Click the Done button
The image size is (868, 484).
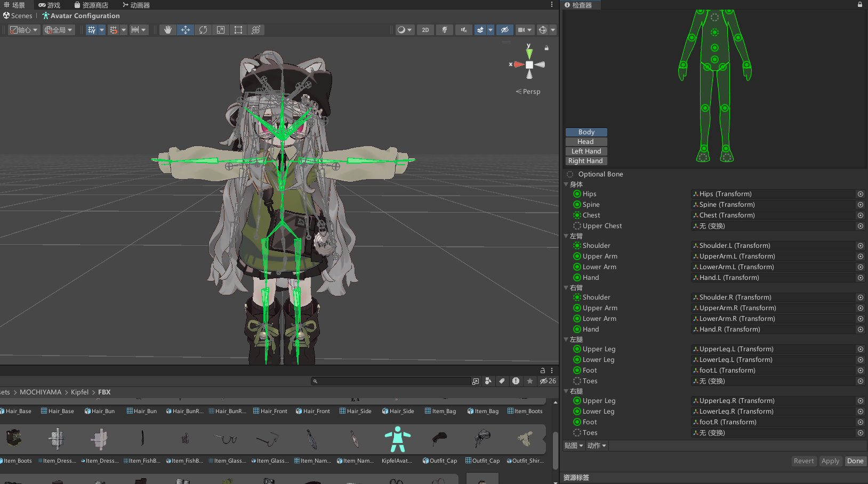[855, 461]
